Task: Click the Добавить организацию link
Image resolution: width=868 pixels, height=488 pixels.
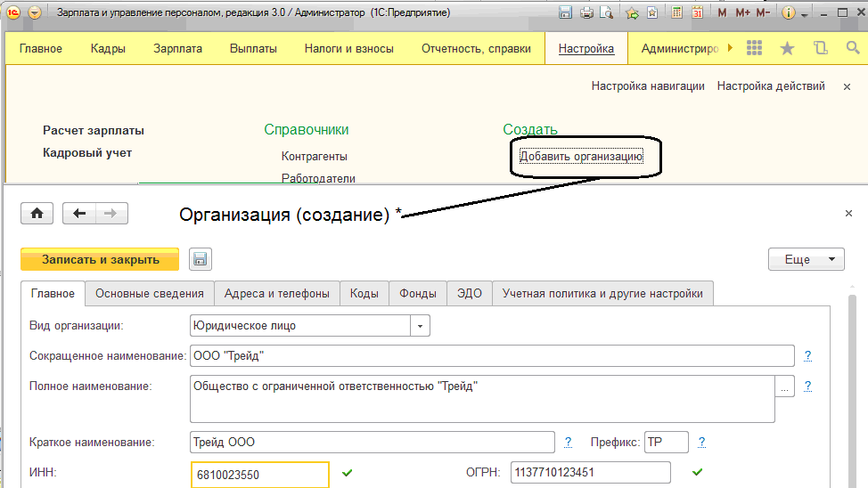Action: pyautogui.click(x=581, y=157)
